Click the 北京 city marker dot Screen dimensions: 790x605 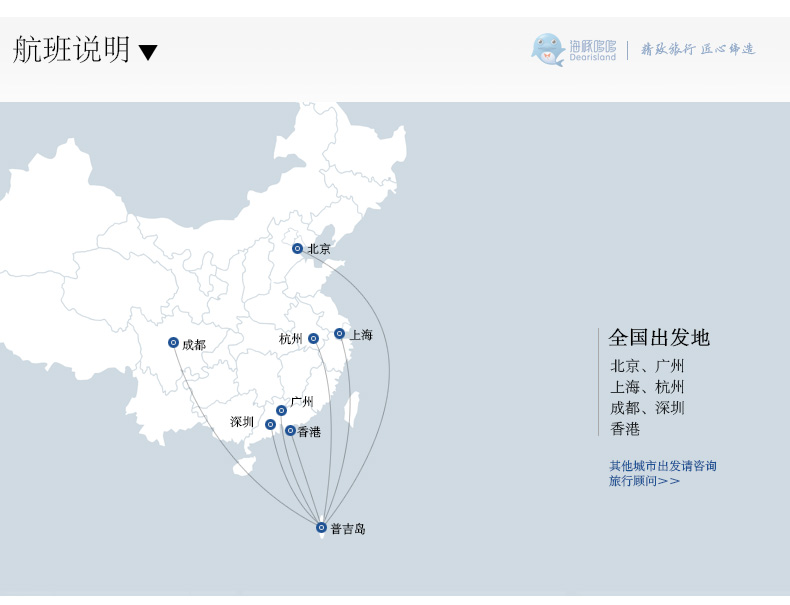click(297, 248)
